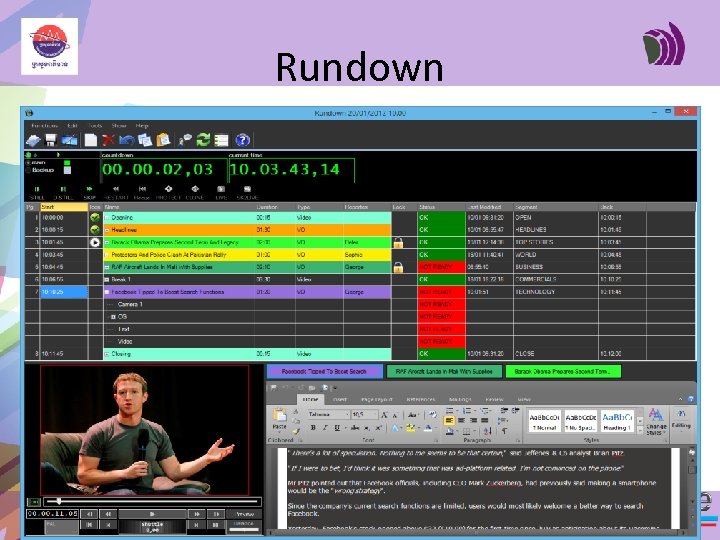Toggle strikethrough formatting in ribbon
The width and height of the screenshot is (720, 540).
(354, 428)
